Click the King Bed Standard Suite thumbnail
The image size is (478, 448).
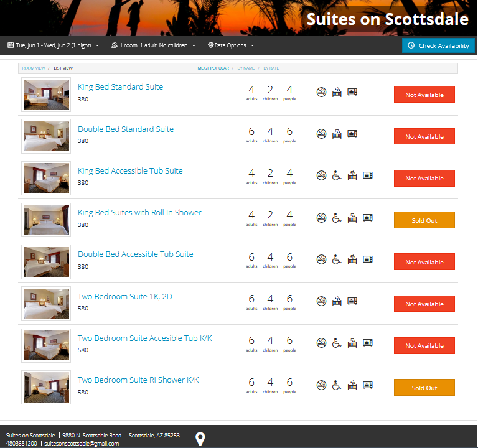46,95
